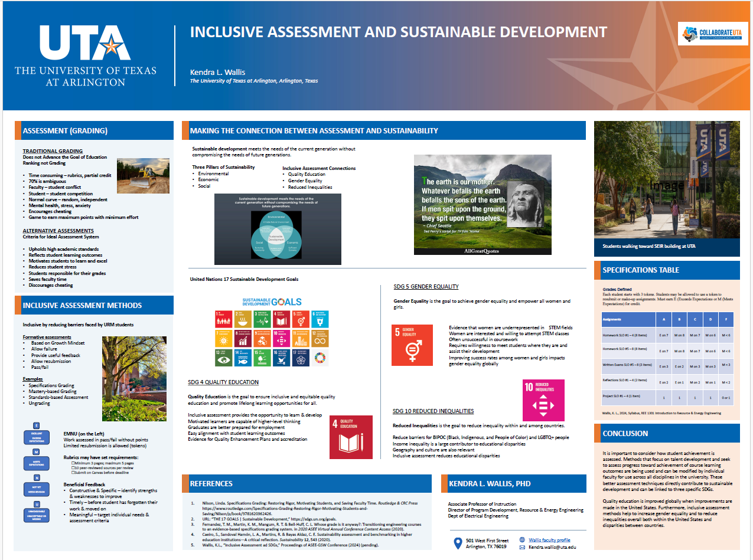Click the bulldozer photo in Assessment section
The height and width of the screenshot is (560, 753).
click(142, 176)
